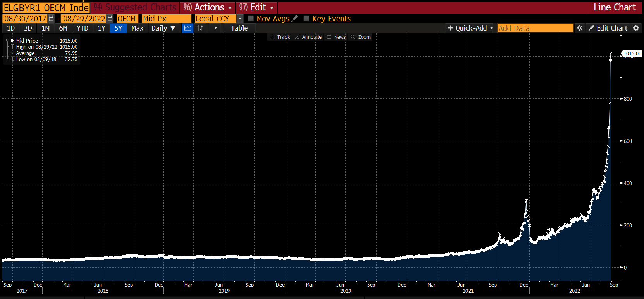Enable the Key Events checkbox

(x=306, y=19)
